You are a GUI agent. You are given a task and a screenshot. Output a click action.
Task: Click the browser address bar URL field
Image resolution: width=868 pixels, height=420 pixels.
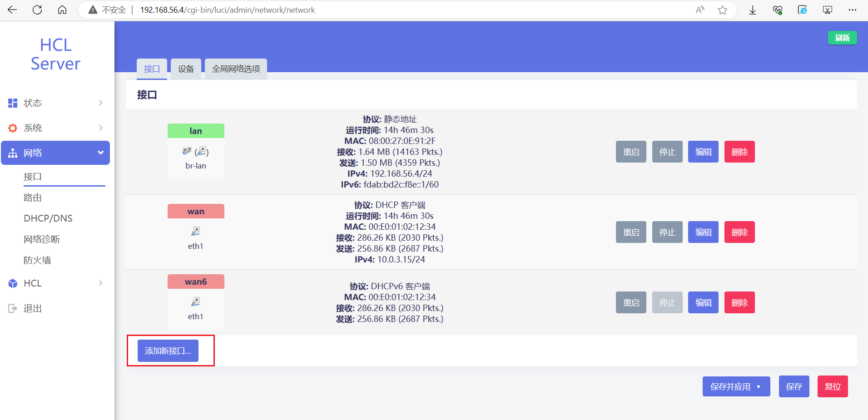click(x=227, y=10)
